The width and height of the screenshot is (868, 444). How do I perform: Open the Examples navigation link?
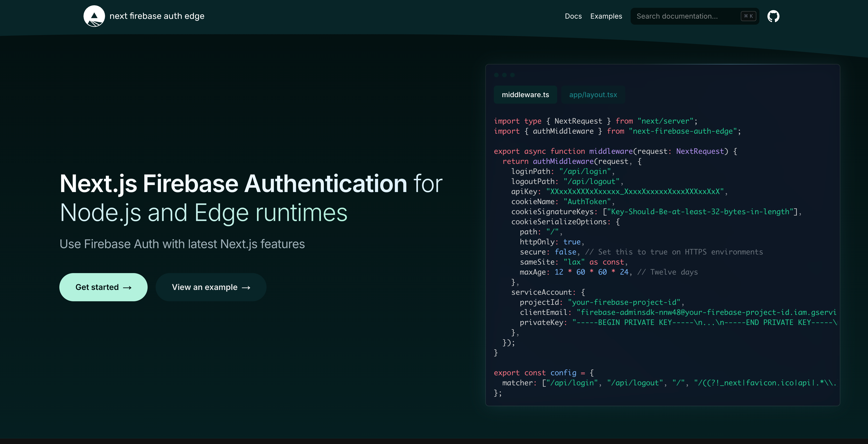pos(606,16)
